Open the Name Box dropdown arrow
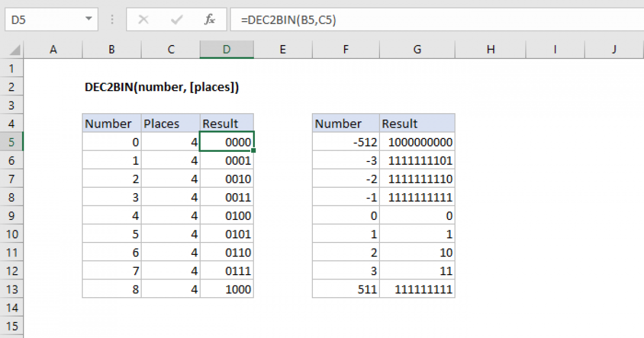 coord(88,19)
